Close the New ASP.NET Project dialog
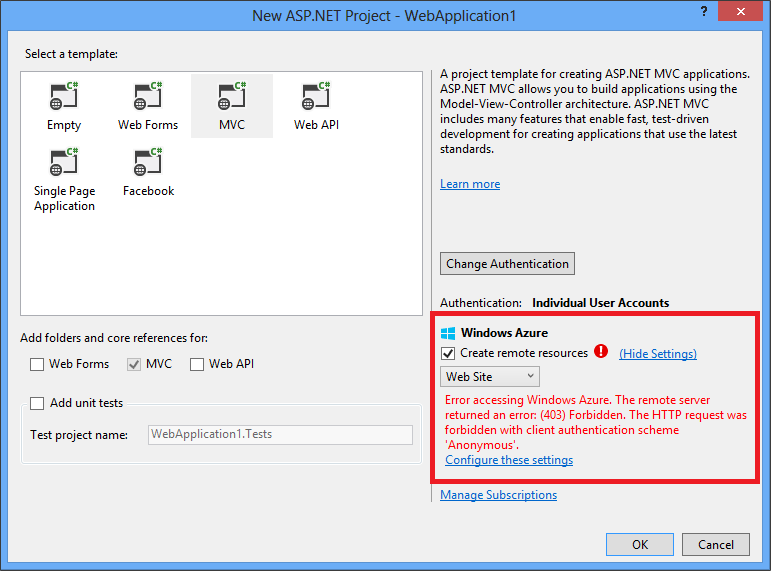 pos(741,11)
